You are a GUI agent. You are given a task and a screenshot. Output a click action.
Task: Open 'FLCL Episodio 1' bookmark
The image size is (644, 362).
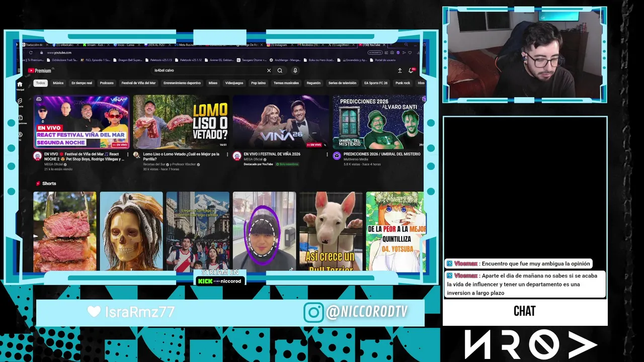(97, 60)
